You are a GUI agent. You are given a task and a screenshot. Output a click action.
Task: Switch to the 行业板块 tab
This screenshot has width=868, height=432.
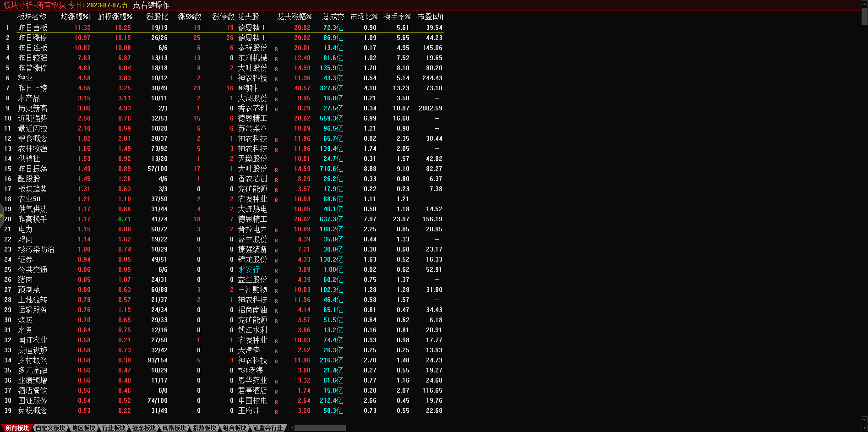pyautogui.click(x=114, y=428)
